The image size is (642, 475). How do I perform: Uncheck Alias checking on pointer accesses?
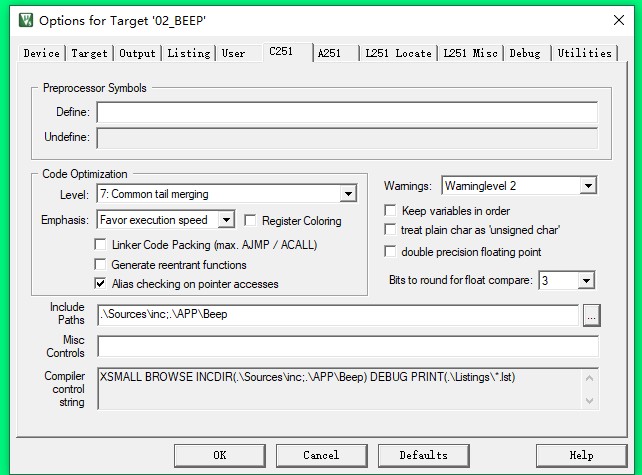click(x=101, y=284)
